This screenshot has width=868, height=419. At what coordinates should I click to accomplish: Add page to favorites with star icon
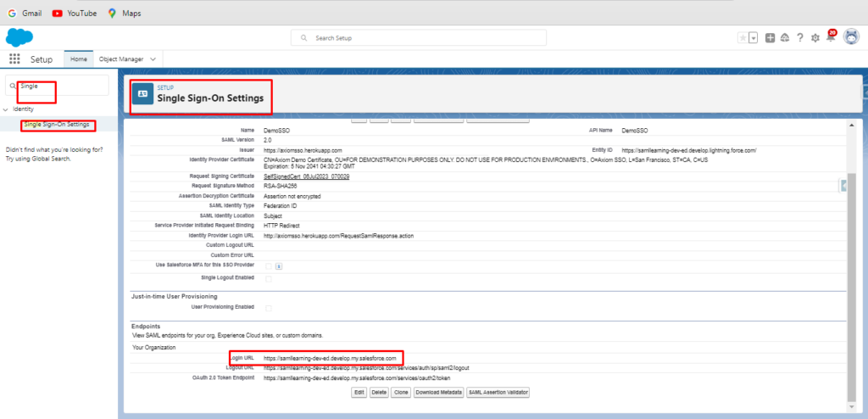click(743, 37)
